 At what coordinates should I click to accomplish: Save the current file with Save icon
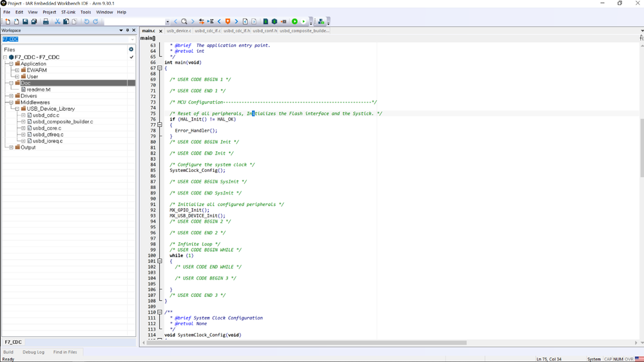click(x=25, y=21)
